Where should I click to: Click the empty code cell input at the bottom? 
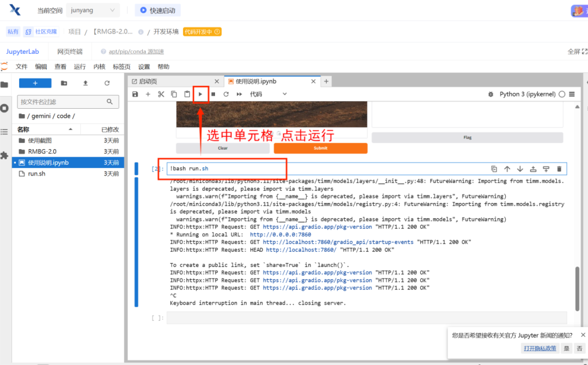click(367, 318)
